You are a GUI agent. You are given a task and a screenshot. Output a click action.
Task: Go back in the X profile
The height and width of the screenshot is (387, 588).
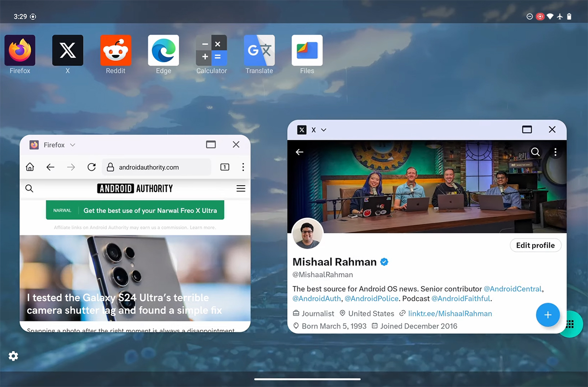[x=299, y=152]
